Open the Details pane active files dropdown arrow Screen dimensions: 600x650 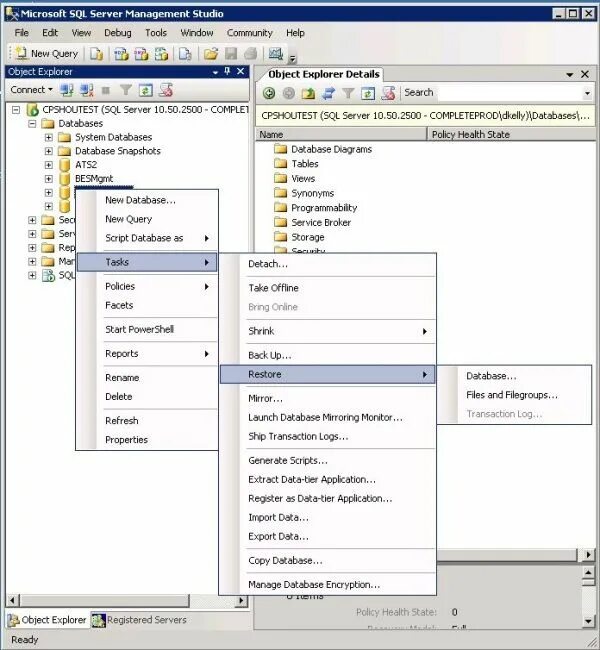(570, 75)
